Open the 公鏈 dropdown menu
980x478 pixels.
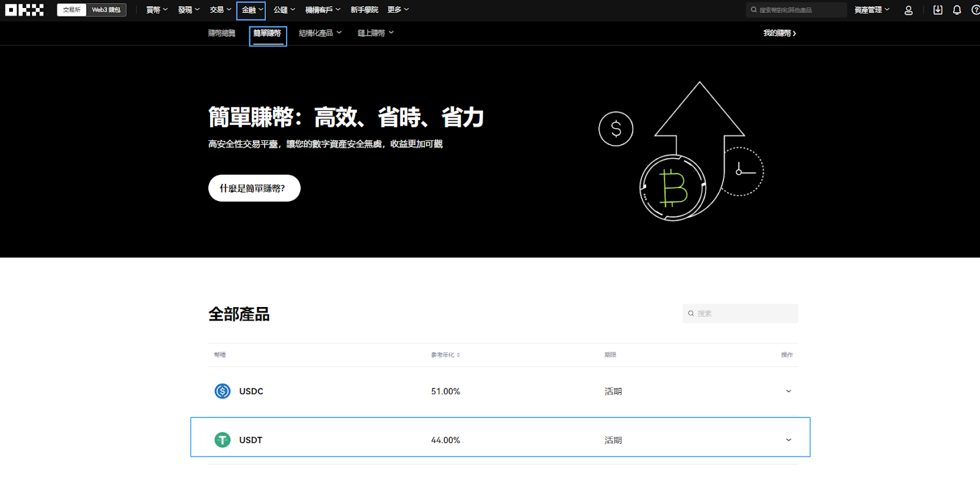click(x=284, y=10)
